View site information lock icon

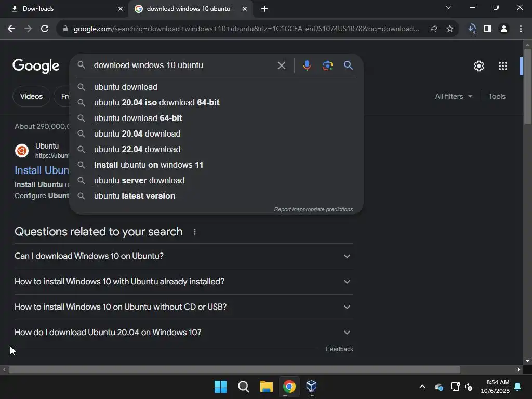tap(65, 29)
